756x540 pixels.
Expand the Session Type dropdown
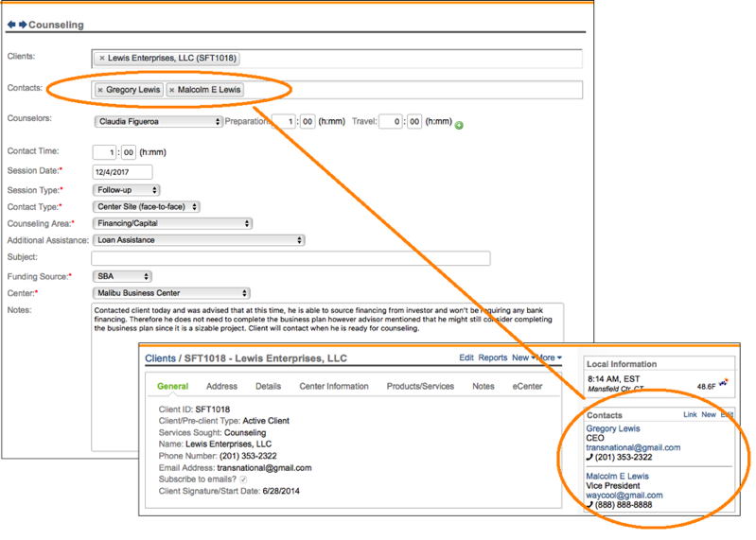tap(127, 190)
